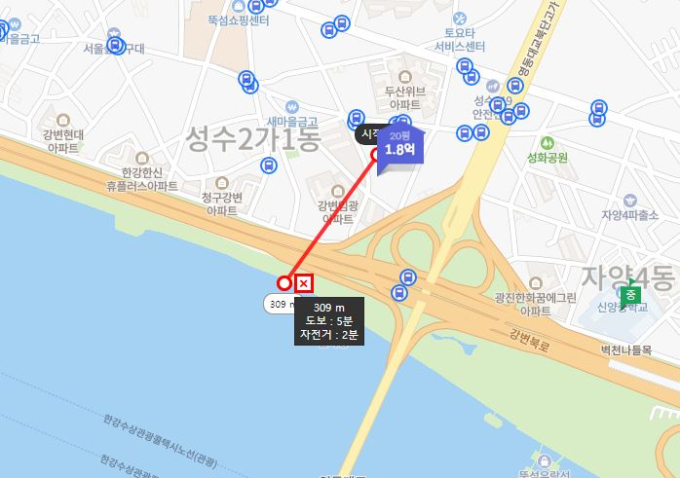Viewport: 680px width, 478px height.
Task: Select the bus stop on the bridge ramp
Action: coord(408,277)
